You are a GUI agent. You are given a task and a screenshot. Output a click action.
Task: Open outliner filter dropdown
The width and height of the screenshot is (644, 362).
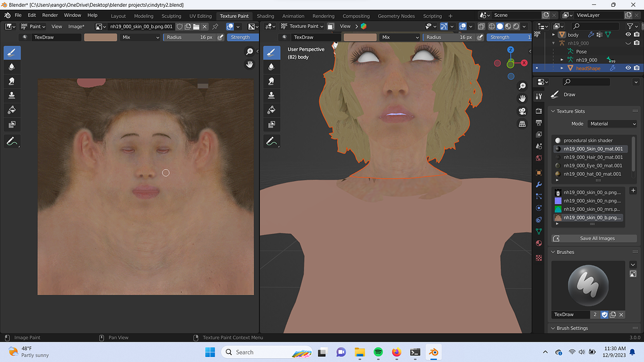pos(632,26)
